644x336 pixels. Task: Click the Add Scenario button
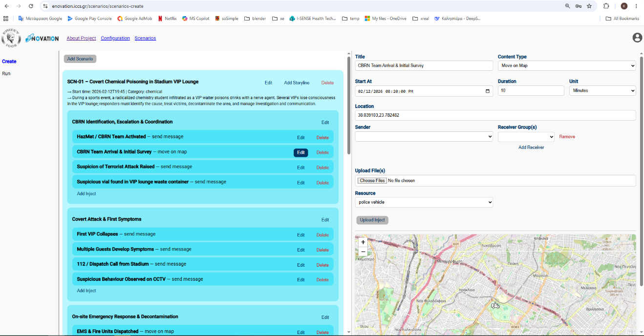(80, 59)
